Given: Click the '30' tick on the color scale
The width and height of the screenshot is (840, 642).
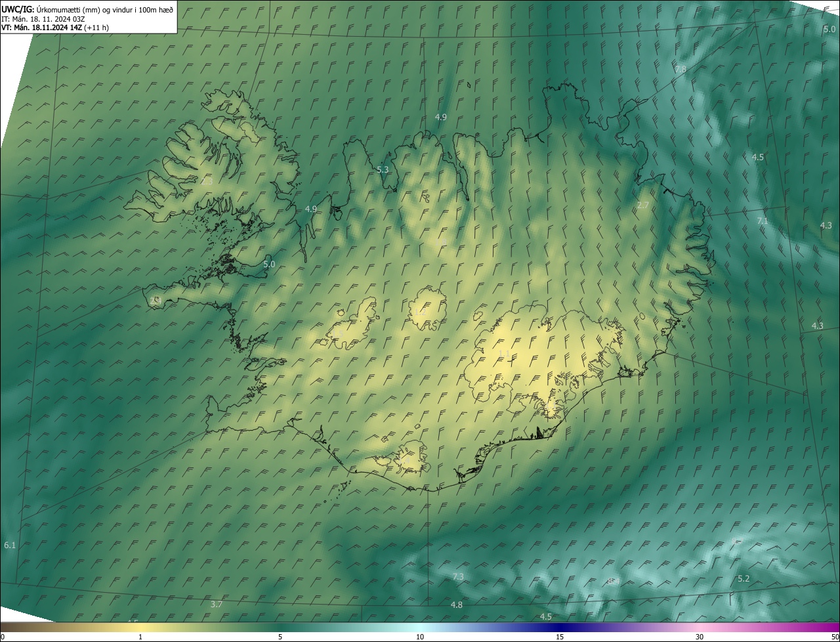Looking at the screenshot, I should (x=700, y=637).
